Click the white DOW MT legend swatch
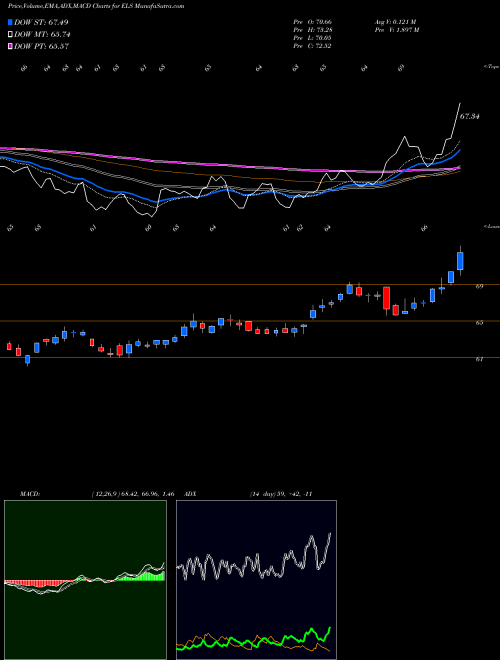The image size is (500, 660). (x=11, y=35)
